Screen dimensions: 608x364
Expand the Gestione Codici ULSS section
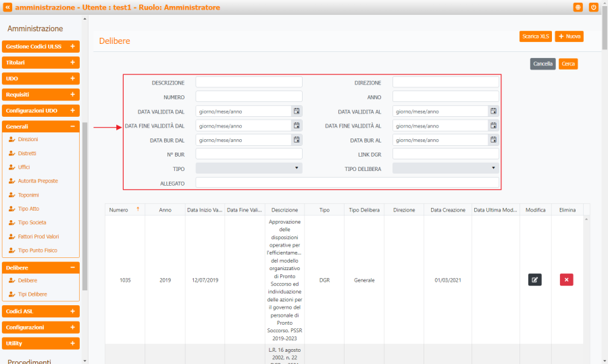click(x=72, y=47)
